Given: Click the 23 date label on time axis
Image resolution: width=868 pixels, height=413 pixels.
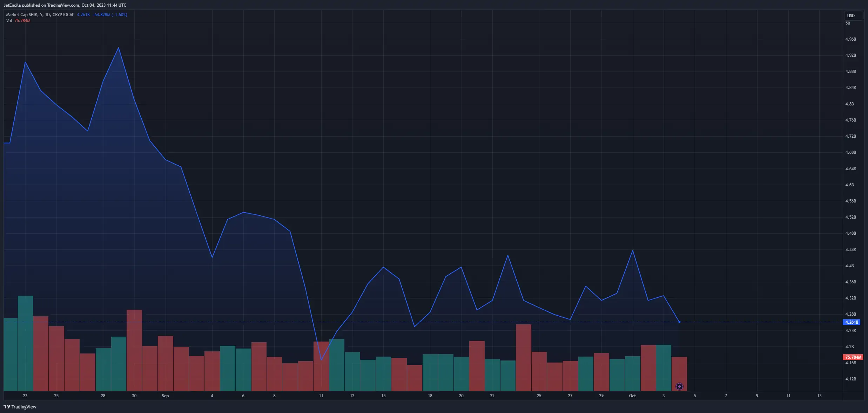Looking at the screenshot, I should [25, 396].
